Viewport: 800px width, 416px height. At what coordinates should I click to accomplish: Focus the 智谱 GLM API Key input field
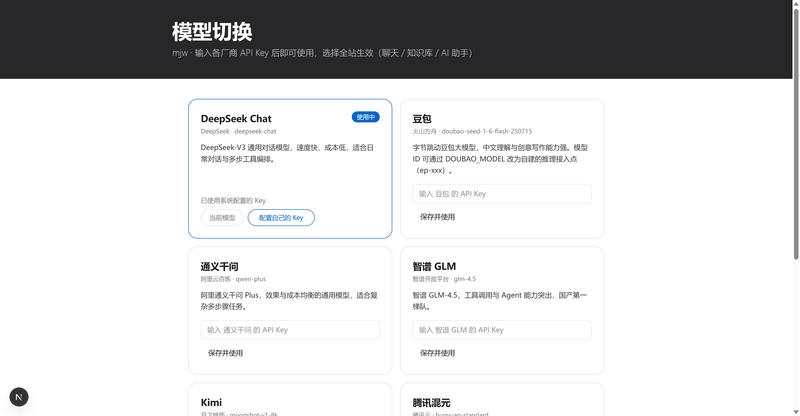(502, 330)
